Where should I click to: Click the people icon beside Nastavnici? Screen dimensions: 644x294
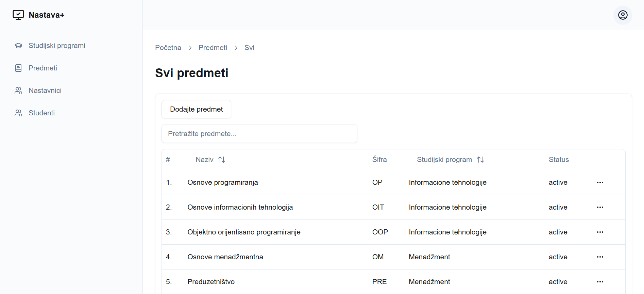pos(18,91)
